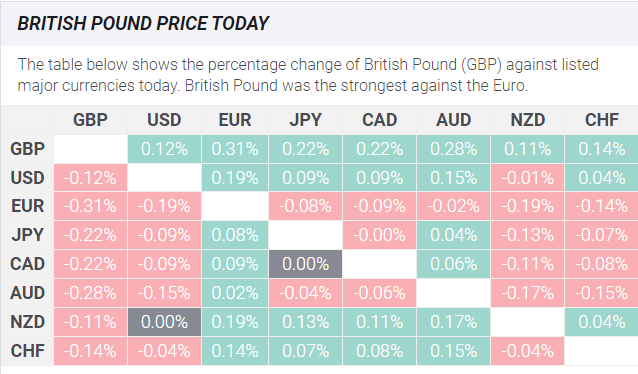The width and height of the screenshot is (638, 374).
Task: Click the NZD row label
Action: point(27,322)
